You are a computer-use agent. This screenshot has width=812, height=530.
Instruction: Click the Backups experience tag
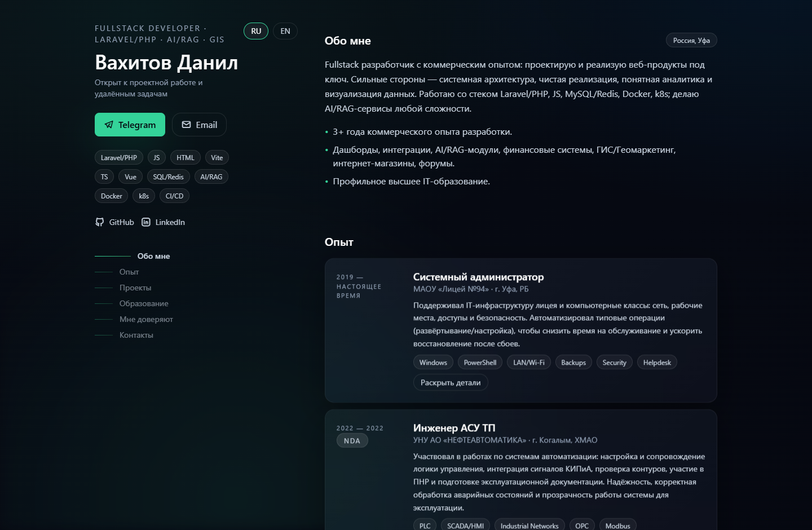[573, 363]
